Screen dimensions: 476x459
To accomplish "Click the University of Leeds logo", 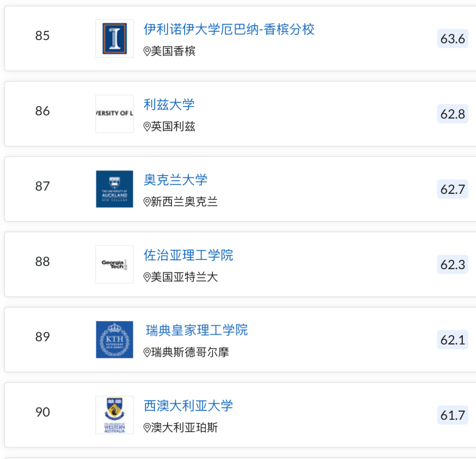I will (x=115, y=114).
